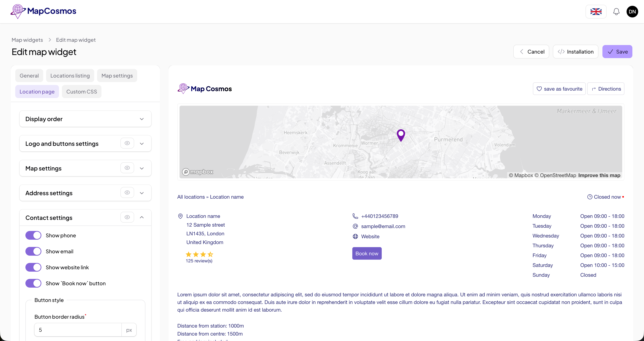This screenshot has width=644, height=341.
Task: Edit the Button border radius value
Action: [x=78, y=330]
